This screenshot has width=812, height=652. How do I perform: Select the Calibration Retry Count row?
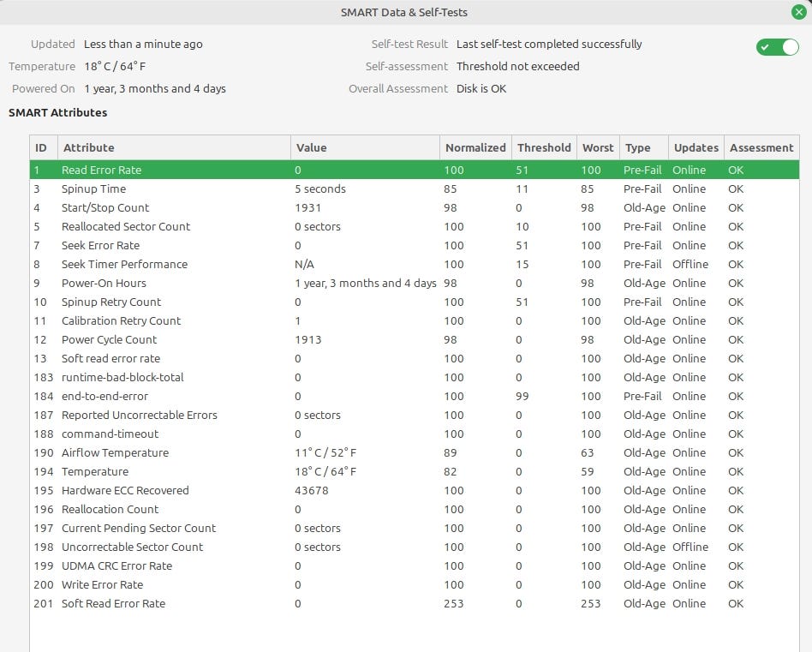[415, 320]
